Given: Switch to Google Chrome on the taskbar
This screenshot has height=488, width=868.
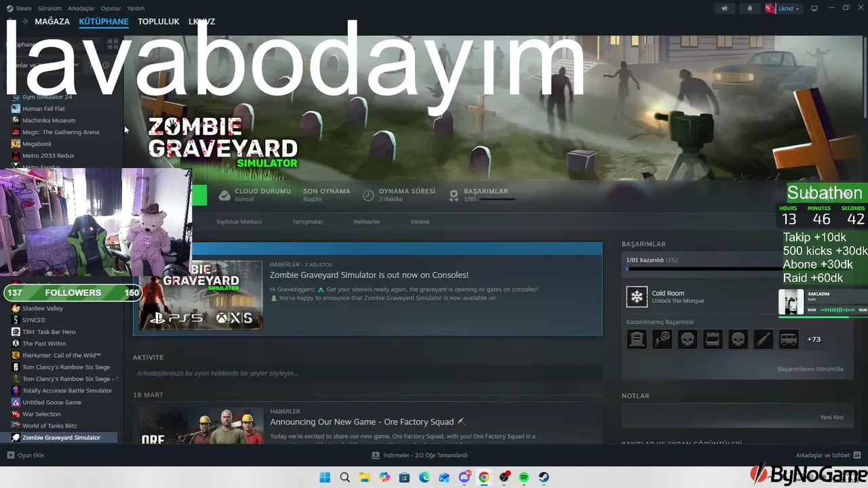Looking at the screenshot, I should click(484, 477).
